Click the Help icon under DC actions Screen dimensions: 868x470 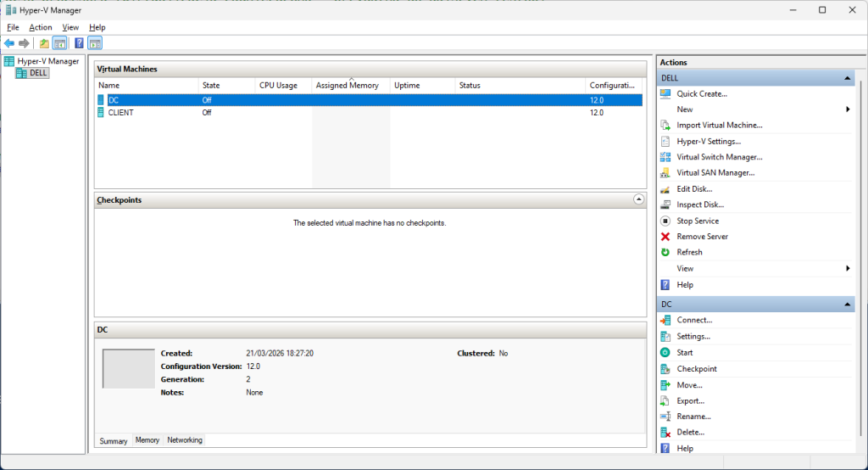pyautogui.click(x=665, y=449)
